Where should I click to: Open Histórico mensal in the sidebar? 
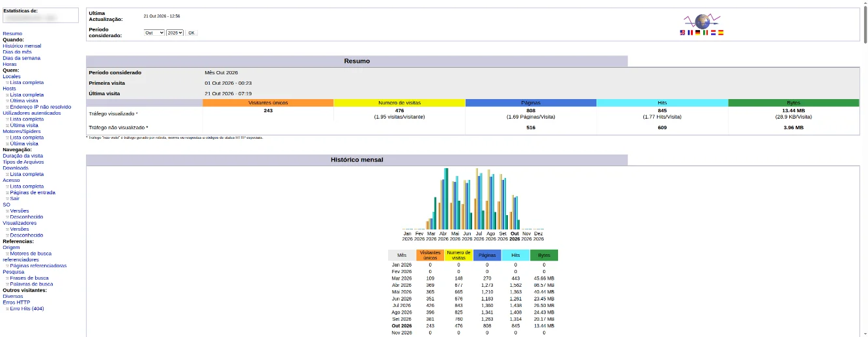tap(21, 46)
